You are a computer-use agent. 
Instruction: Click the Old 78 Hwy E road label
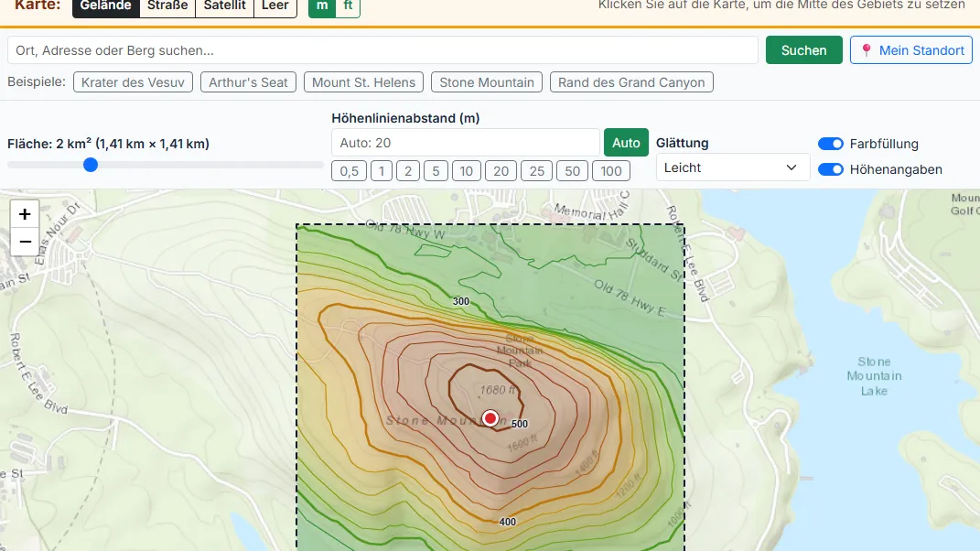coord(630,297)
